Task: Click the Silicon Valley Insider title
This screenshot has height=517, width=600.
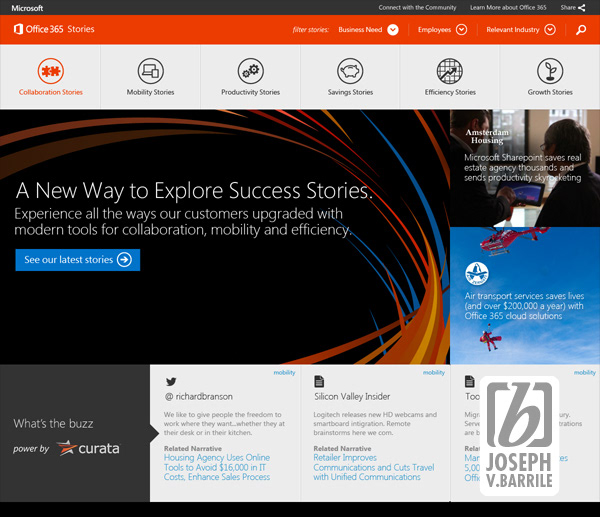Action: point(352,397)
